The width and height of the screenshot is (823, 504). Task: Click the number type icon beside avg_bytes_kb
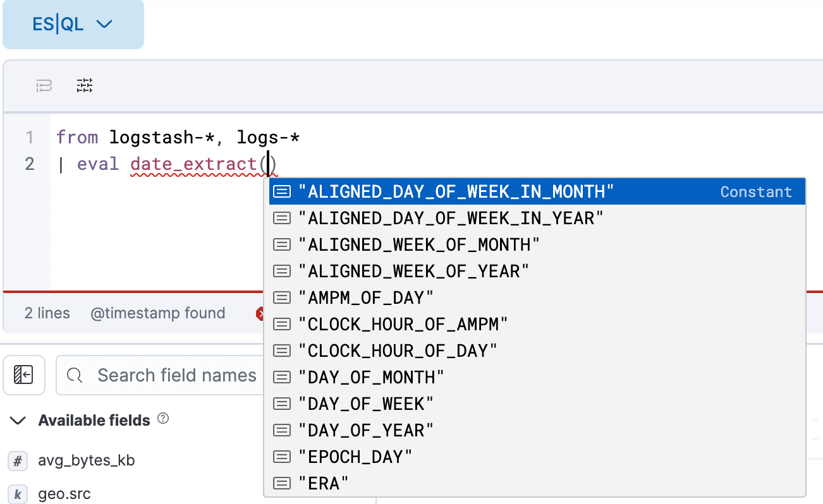(x=17, y=460)
